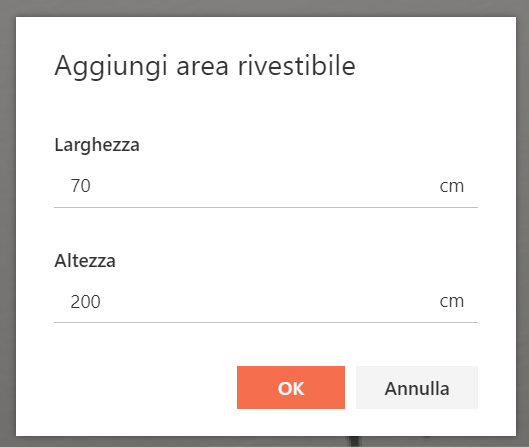Click the 70 value in Larghezza

81,186
